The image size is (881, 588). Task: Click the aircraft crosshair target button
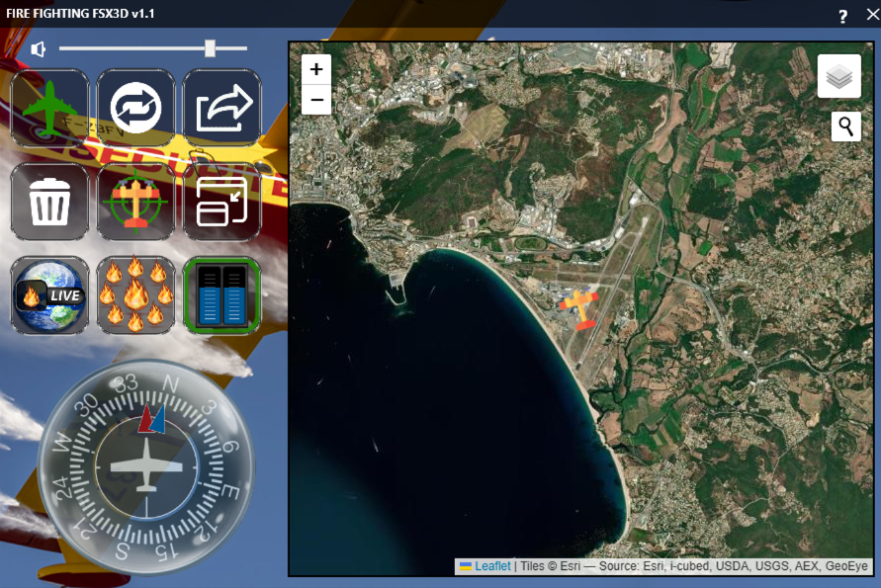coord(136,202)
